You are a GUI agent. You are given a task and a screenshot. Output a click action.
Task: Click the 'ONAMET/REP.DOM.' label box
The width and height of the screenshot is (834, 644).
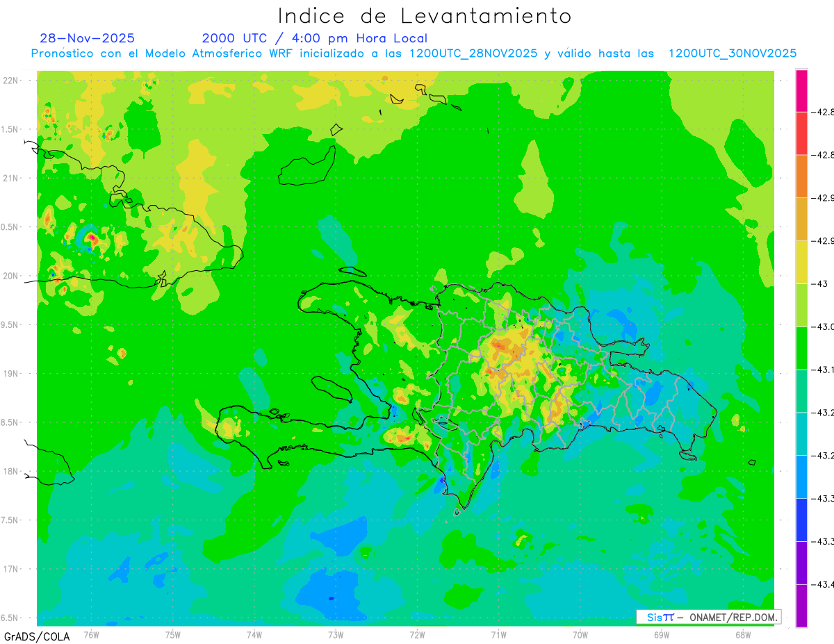coord(708,617)
